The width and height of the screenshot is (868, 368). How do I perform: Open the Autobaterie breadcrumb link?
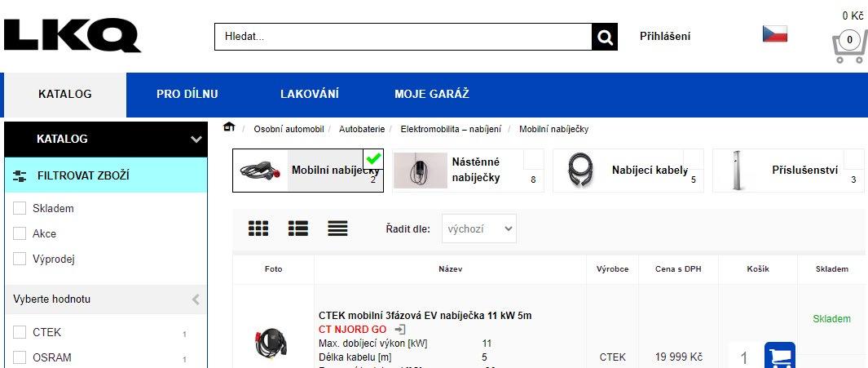point(362,129)
